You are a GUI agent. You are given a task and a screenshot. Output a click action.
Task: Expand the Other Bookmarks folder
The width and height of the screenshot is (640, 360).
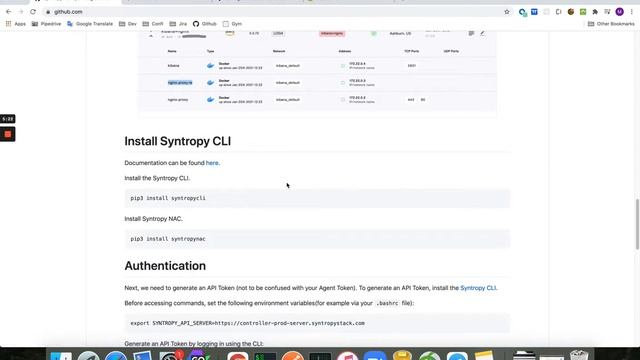click(x=611, y=24)
